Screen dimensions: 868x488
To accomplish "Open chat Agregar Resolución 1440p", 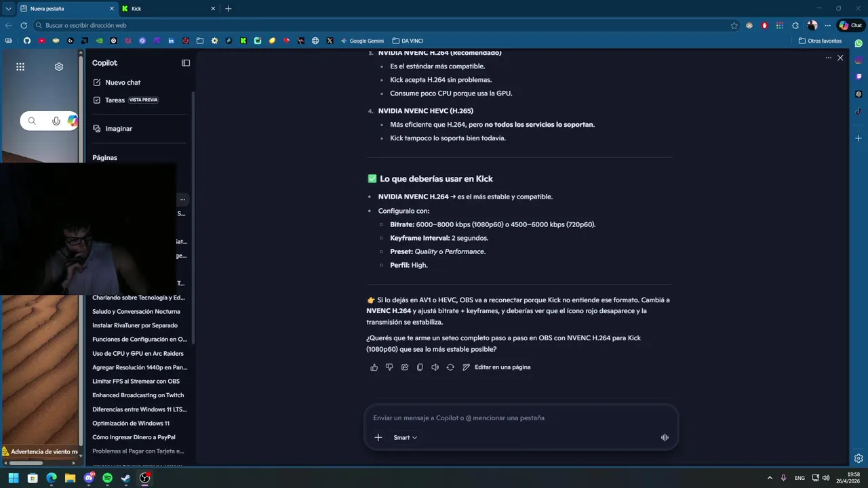I will [139, 367].
